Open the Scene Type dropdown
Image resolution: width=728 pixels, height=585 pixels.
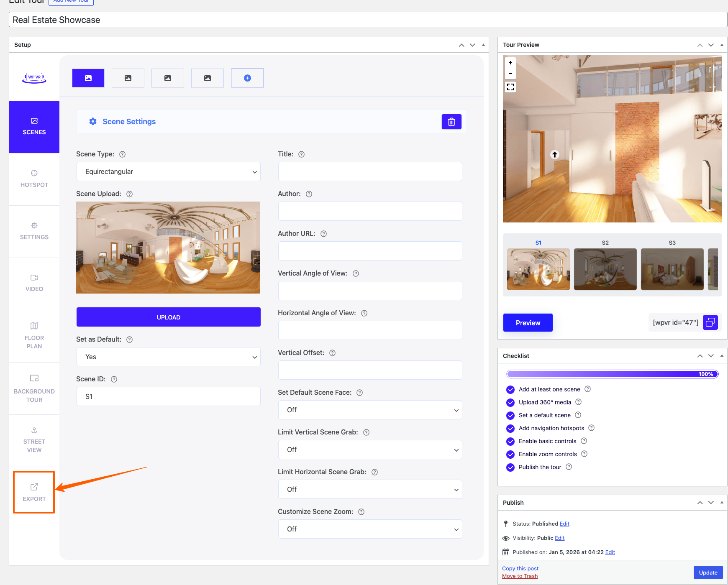pos(168,171)
